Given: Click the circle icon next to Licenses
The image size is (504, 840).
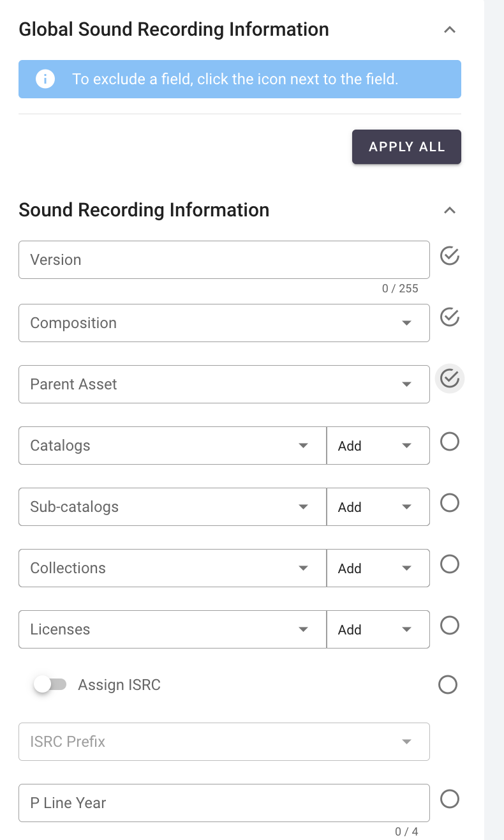Looking at the screenshot, I should pos(450,626).
